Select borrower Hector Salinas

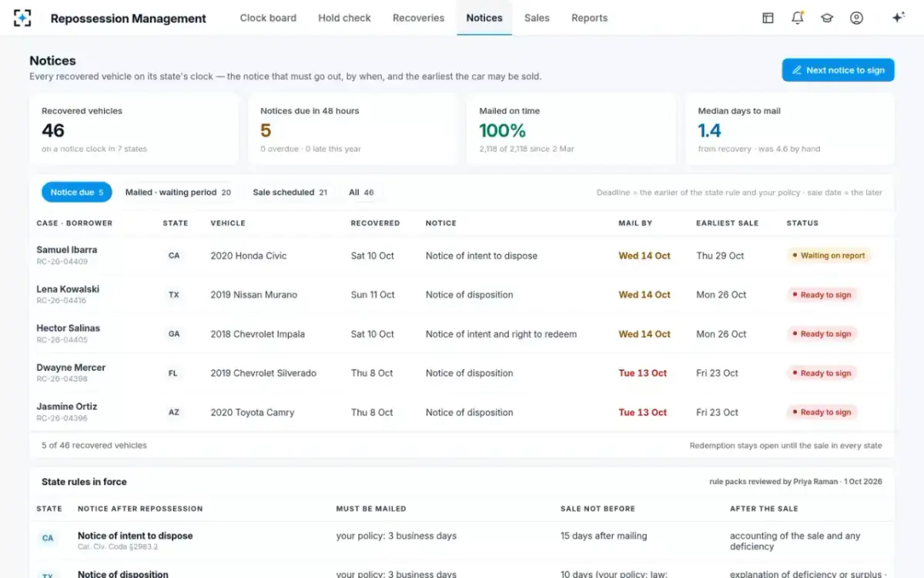tap(68, 328)
